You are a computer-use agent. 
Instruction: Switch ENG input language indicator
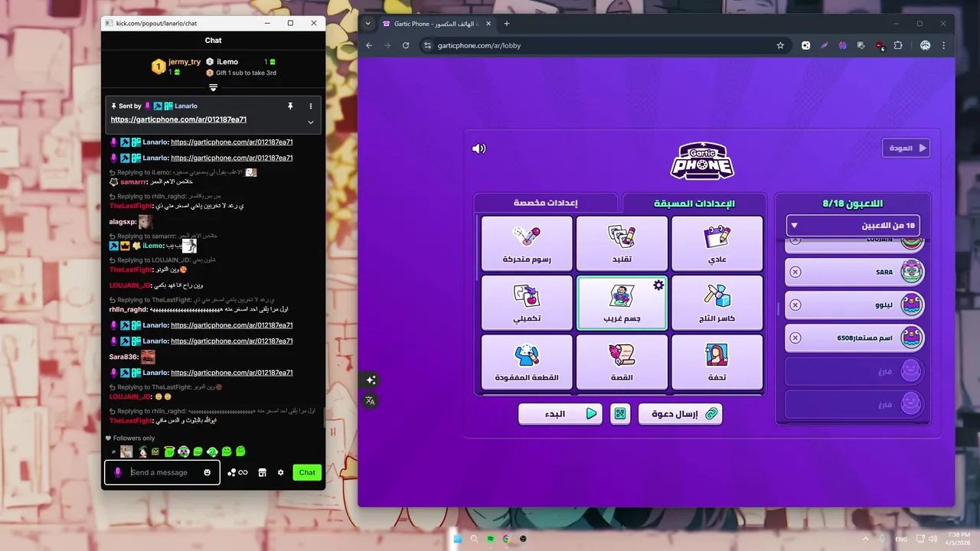pyautogui.click(x=900, y=539)
